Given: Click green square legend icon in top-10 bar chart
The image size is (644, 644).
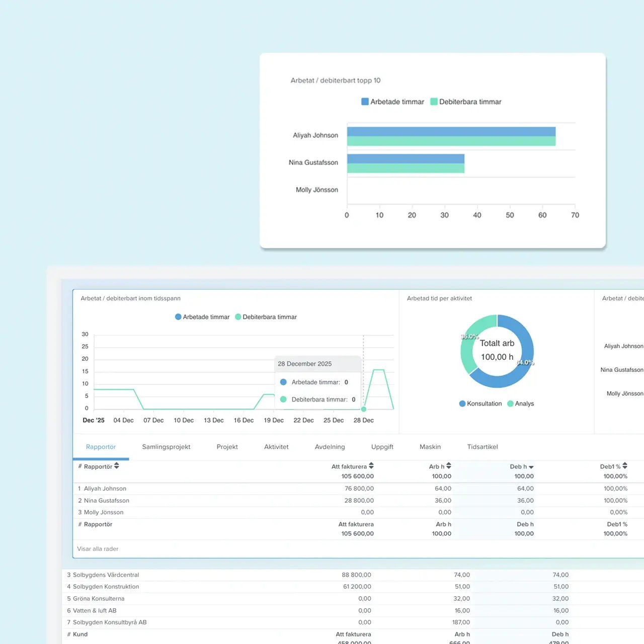Looking at the screenshot, I should 434,102.
